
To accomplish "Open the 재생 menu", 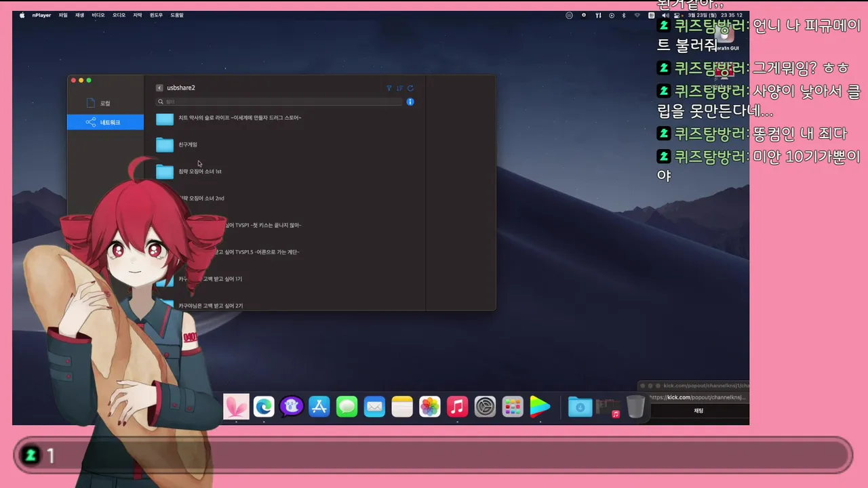I will 80,15.
